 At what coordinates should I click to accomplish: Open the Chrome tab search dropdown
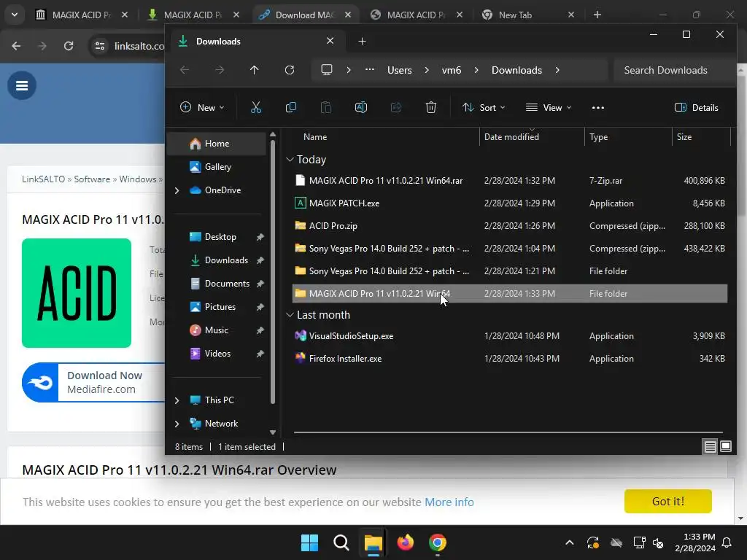[15, 15]
